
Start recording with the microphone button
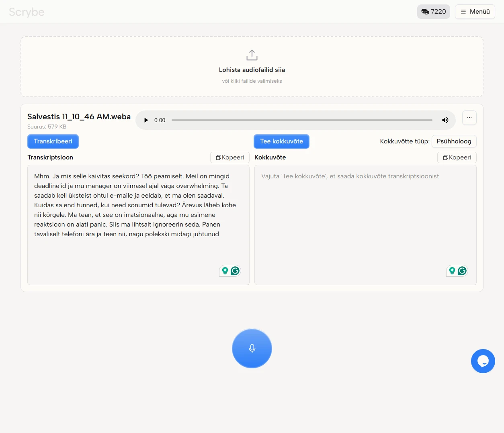tap(252, 348)
